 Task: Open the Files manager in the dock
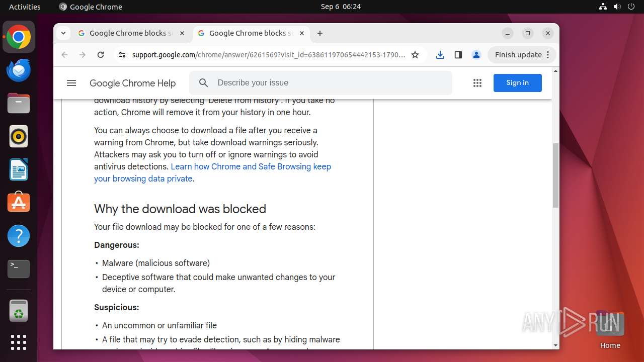tap(19, 104)
